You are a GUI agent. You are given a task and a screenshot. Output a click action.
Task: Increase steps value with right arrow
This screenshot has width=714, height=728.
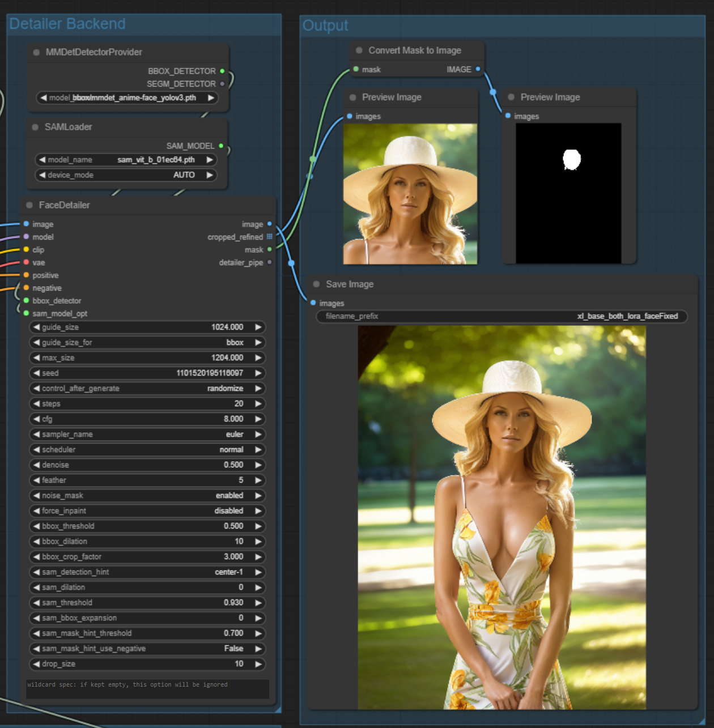tap(258, 403)
